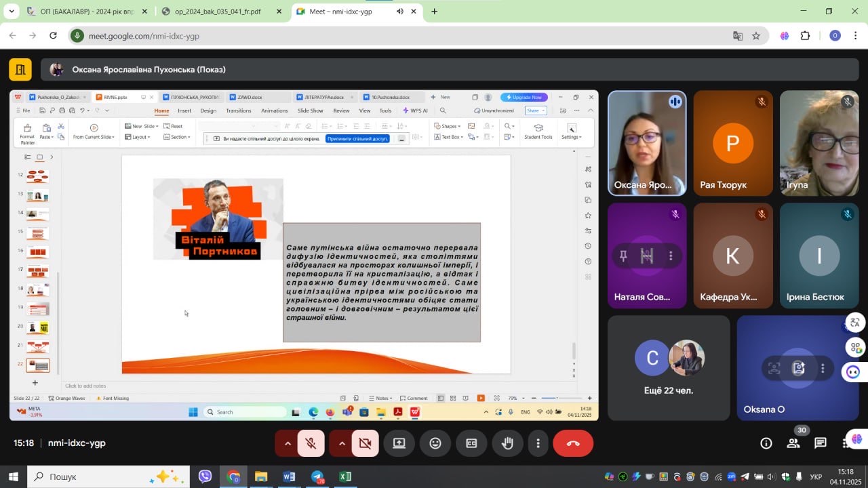Viewport: 868px width, 488px height.
Task: Unmute the microphone in Meet
Action: [311, 443]
